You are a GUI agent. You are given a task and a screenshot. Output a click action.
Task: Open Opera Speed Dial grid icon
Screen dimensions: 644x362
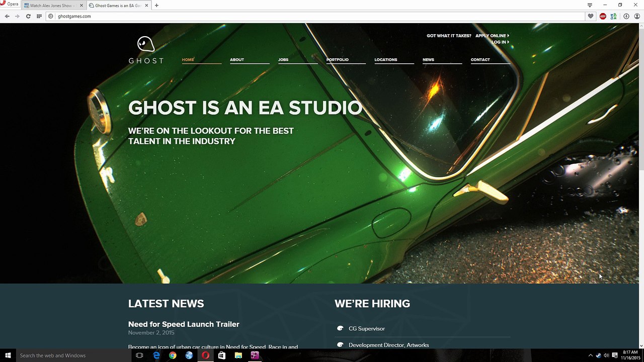click(39, 16)
